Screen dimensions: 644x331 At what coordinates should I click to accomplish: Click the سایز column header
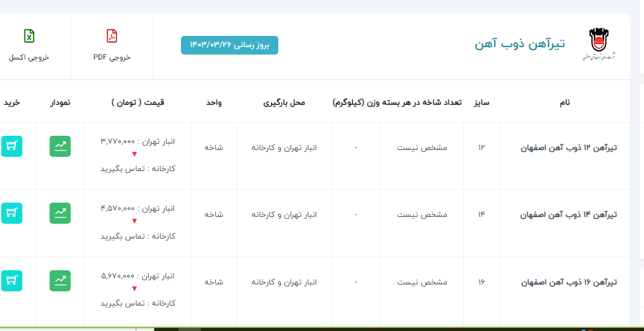point(482,102)
